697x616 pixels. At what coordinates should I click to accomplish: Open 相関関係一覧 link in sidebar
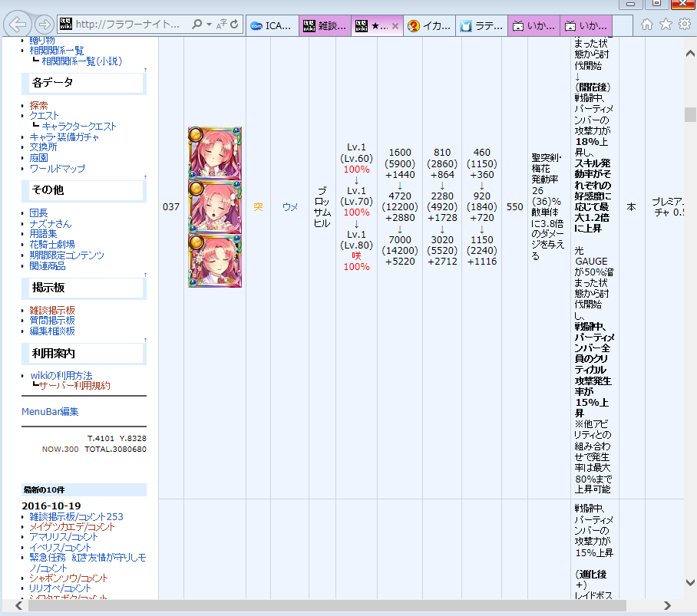point(57,51)
